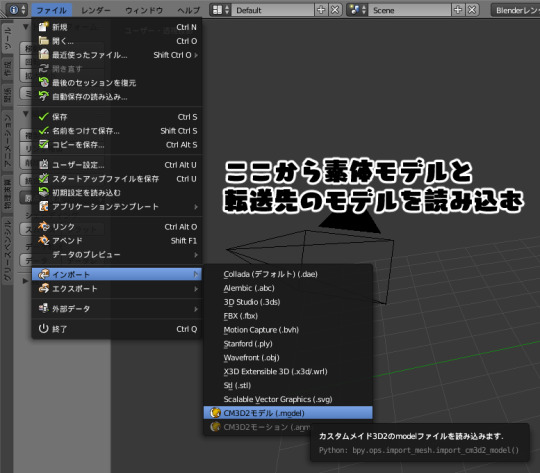Image resolution: width=540 pixels, height=473 pixels.
Task: Choose 新規 (Ctrl N) in file menu
Action: pos(117,27)
